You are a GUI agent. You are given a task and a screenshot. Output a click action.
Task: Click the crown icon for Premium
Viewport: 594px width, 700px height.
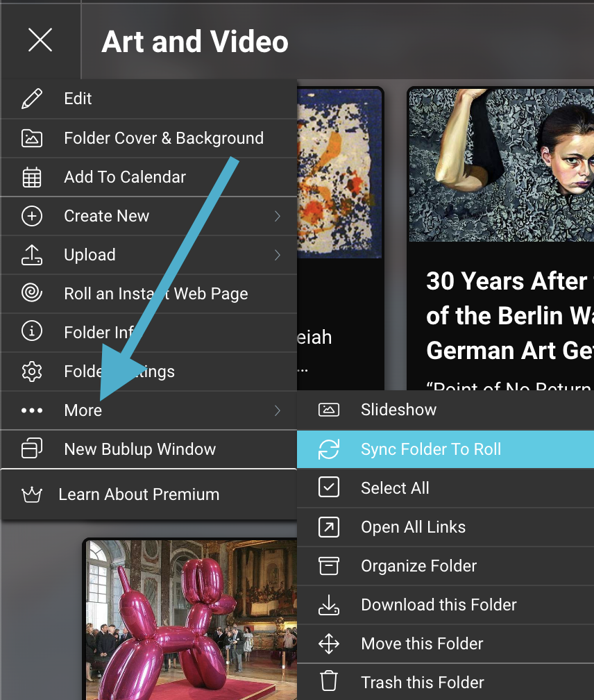(32, 494)
